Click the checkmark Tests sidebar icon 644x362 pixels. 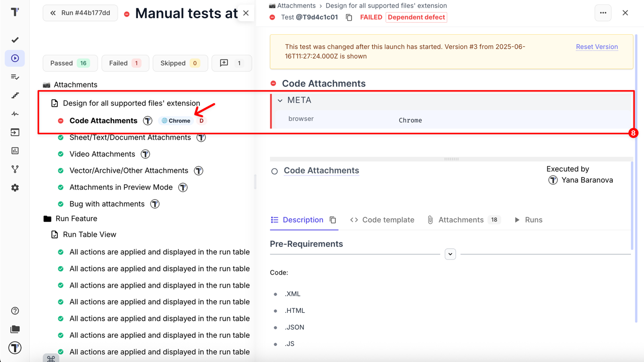click(x=15, y=40)
